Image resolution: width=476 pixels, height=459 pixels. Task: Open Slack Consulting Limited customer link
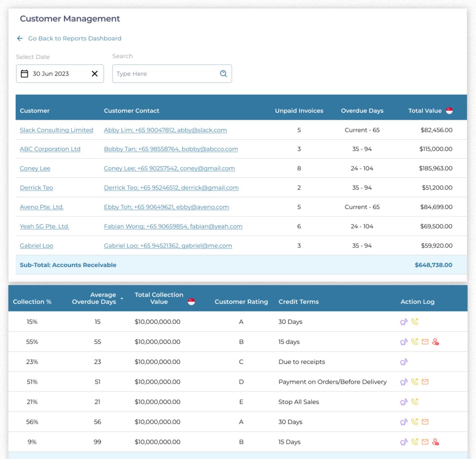coord(57,130)
